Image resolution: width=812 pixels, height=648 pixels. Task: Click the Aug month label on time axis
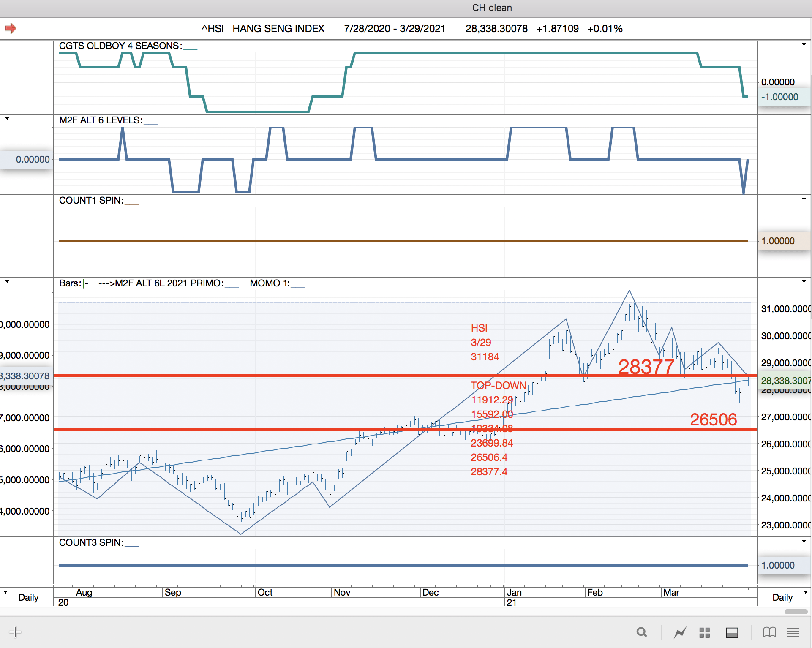84,592
